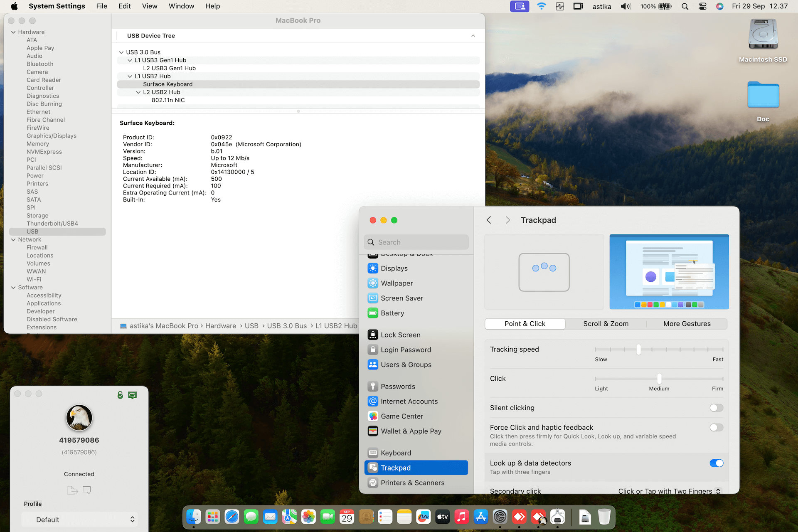The image size is (798, 532).
Task: Click the sound volume icon in the menu bar
Action: 626,6
